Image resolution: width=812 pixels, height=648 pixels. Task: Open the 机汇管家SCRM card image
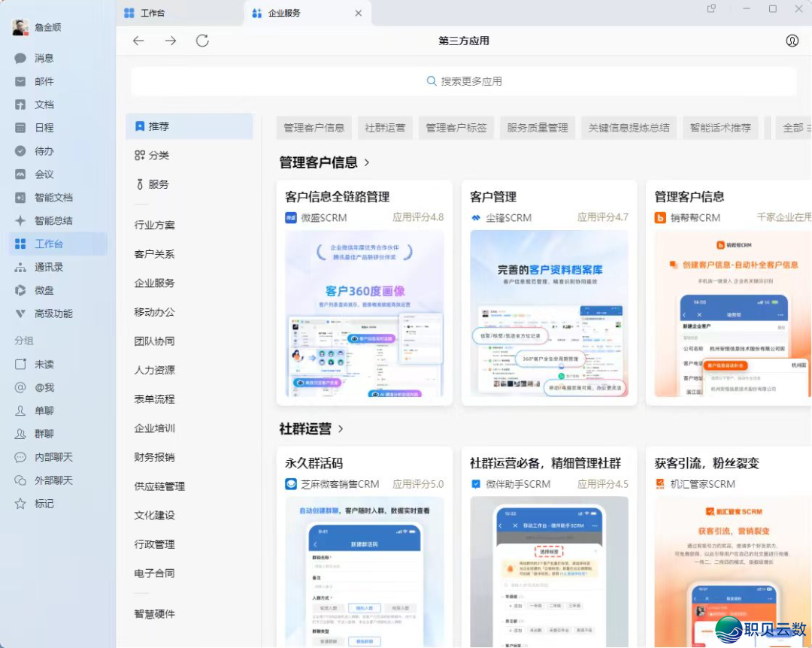[733, 572]
